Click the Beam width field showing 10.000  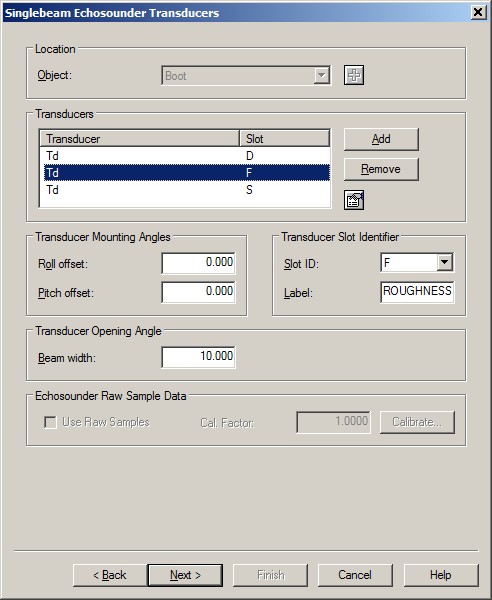(x=198, y=357)
